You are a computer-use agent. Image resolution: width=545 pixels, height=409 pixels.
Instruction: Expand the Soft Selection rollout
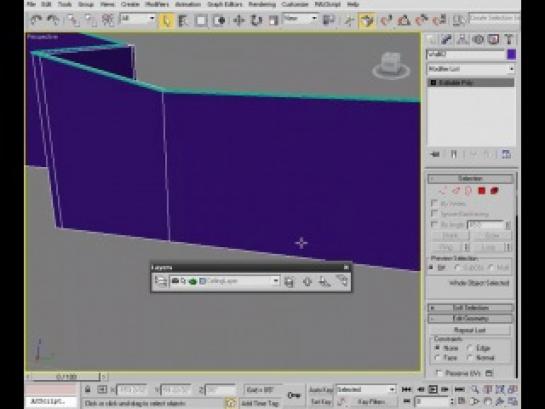[471, 308]
